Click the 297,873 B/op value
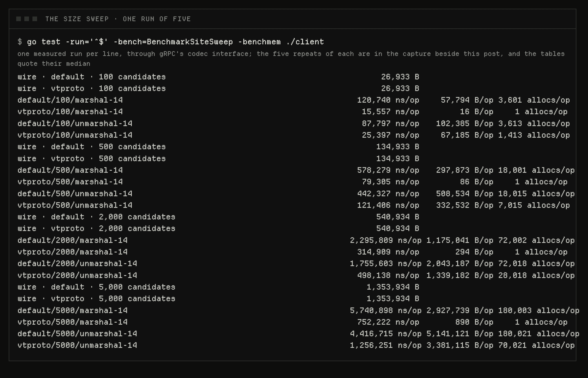The width and height of the screenshot is (588, 378). 465,170
